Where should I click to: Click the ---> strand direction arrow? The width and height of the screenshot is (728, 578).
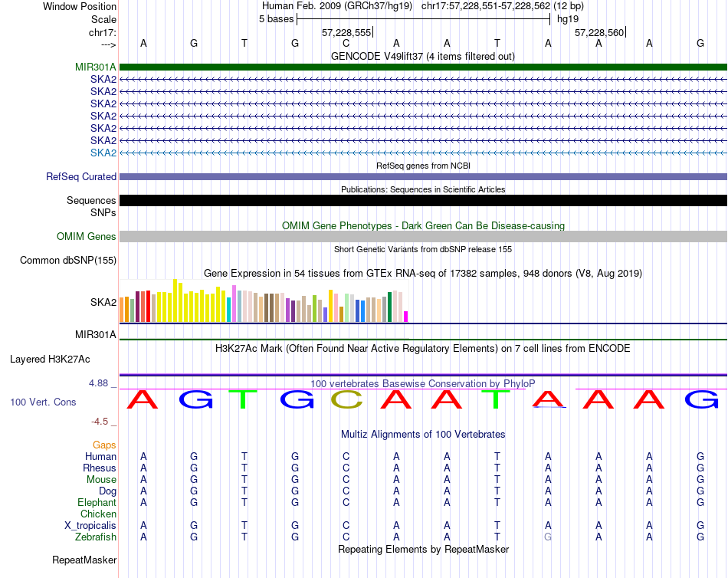tap(108, 44)
